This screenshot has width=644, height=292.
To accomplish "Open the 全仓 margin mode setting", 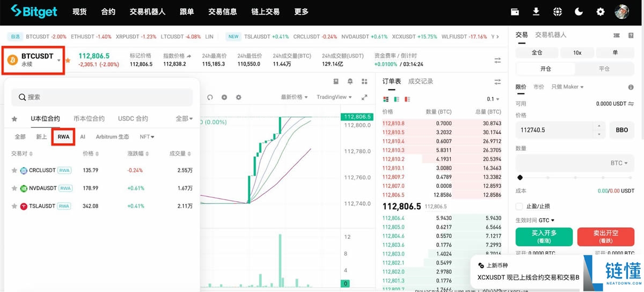I will point(537,53).
